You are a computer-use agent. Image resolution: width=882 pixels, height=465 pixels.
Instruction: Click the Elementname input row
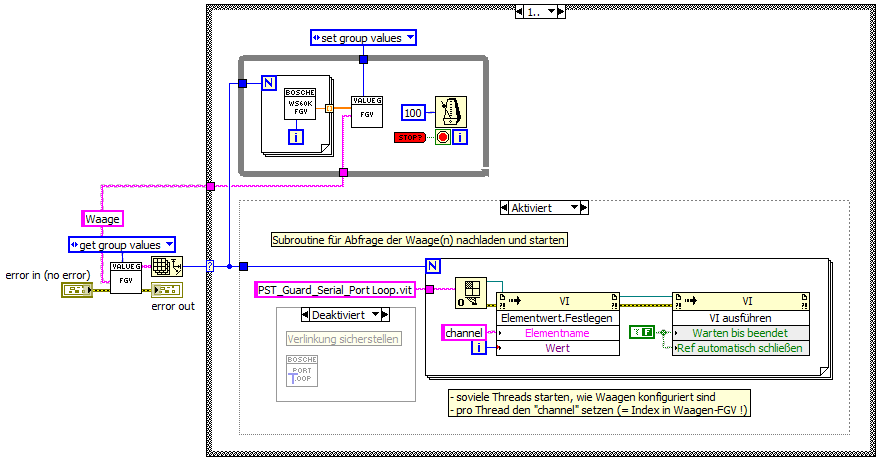pyautogui.click(x=557, y=333)
